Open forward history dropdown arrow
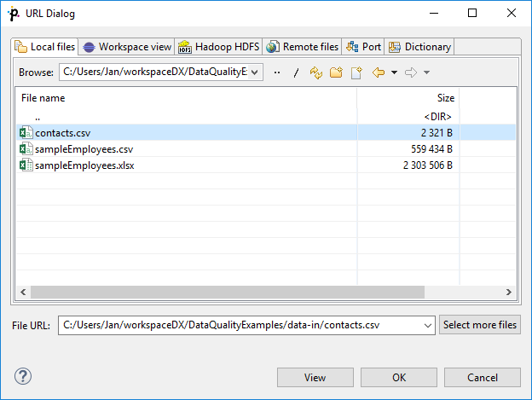Image resolution: width=532 pixels, height=400 pixels. (x=427, y=72)
